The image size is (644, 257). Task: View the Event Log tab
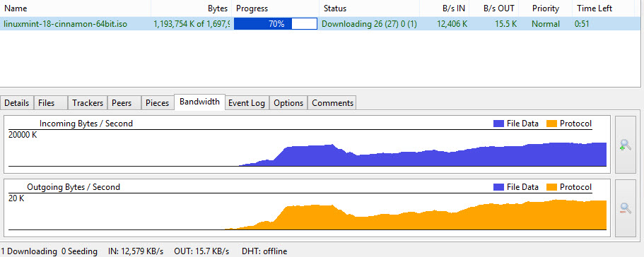247,103
